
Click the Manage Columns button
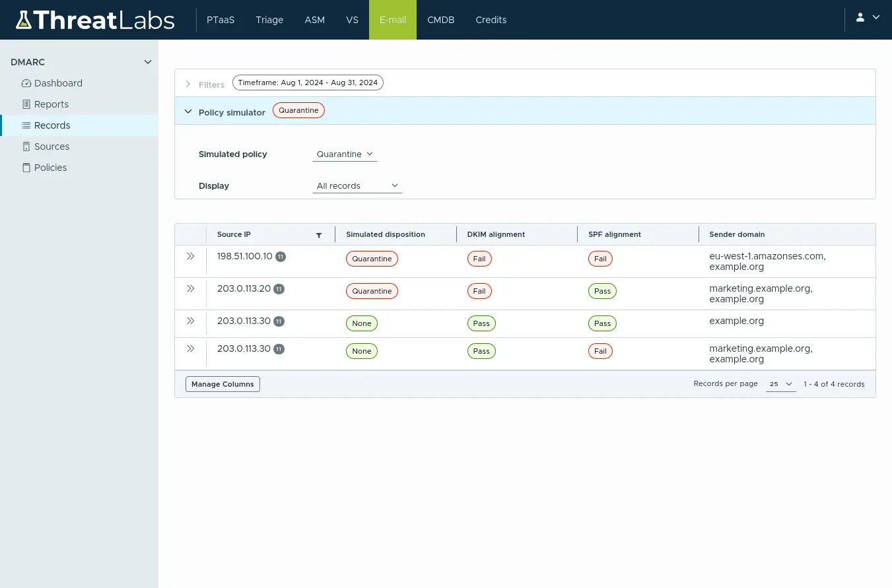(x=223, y=384)
